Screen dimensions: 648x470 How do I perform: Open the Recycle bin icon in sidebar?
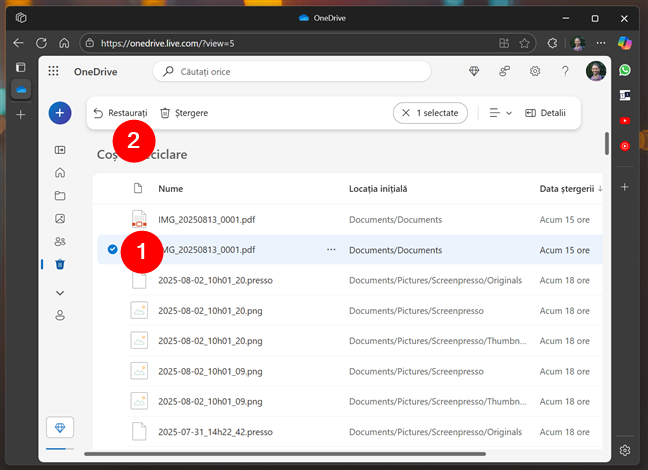(60, 264)
